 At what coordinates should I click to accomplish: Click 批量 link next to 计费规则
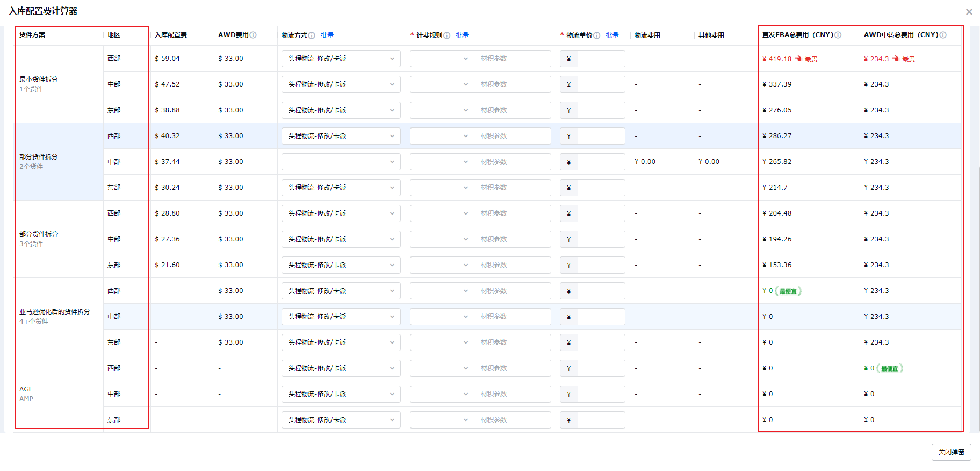(x=463, y=35)
